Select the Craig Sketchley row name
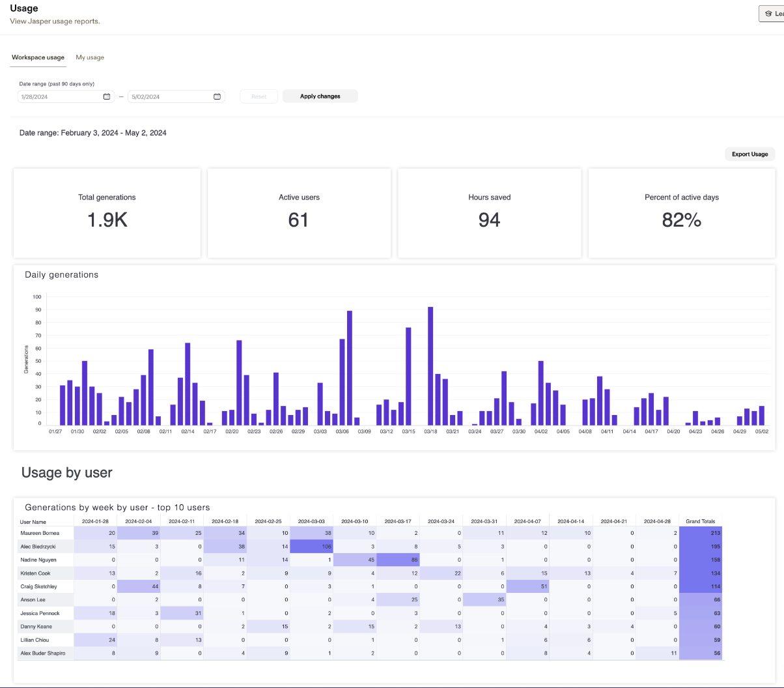This screenshot has width=784, height=688. coord(38,586)
